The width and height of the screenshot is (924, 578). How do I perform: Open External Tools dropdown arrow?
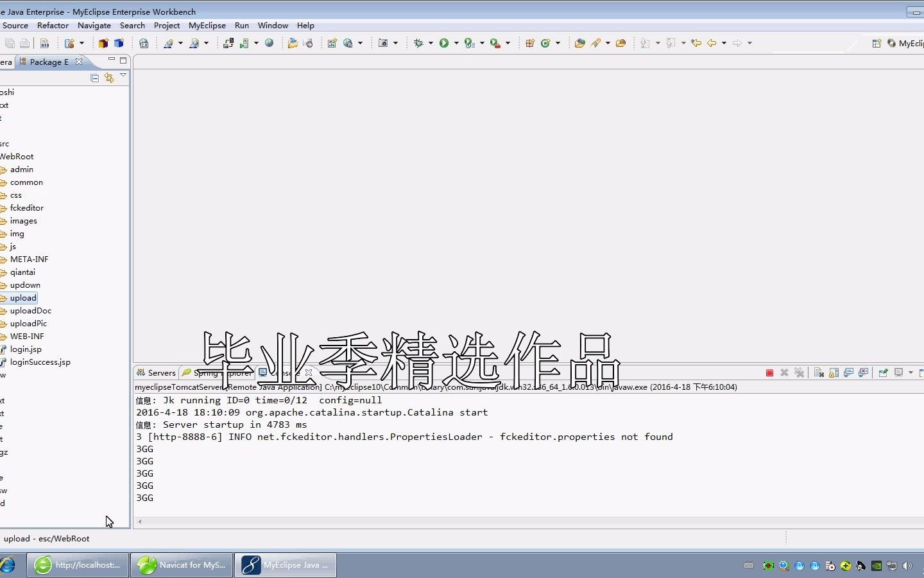pos(508,43)
